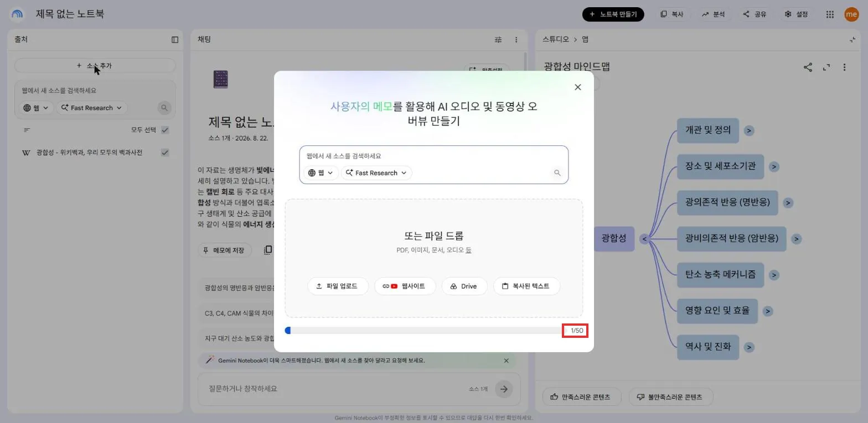Open the mind map more options menu
Viewport: 868px width, 423px height.
click(x=844, y=67)
